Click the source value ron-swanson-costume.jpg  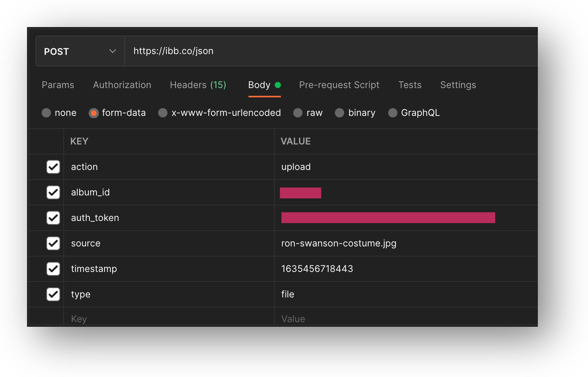[x=339, y=243]
